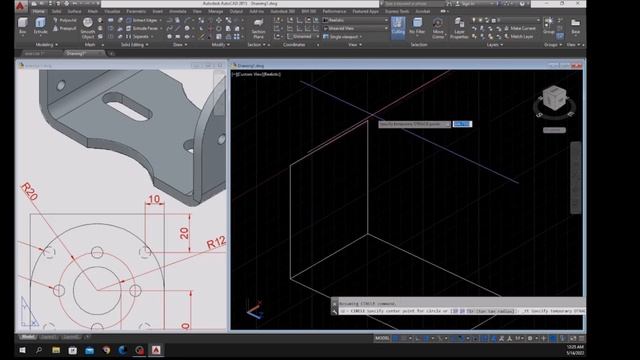Screen dimensions: 640x360
Task: Expand the Modify panel
Action: pos(220,44)
